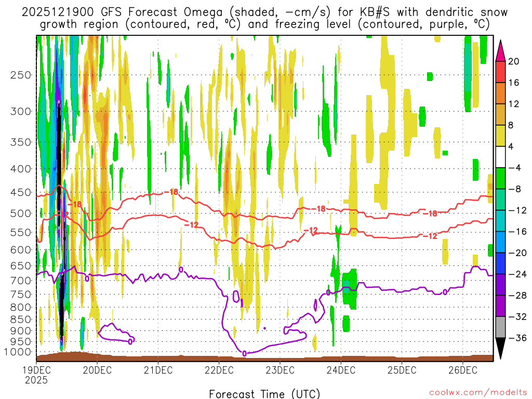Jump to the 26DEC time axis label
Screen dimensions: 532x399
tap(463, 370)
